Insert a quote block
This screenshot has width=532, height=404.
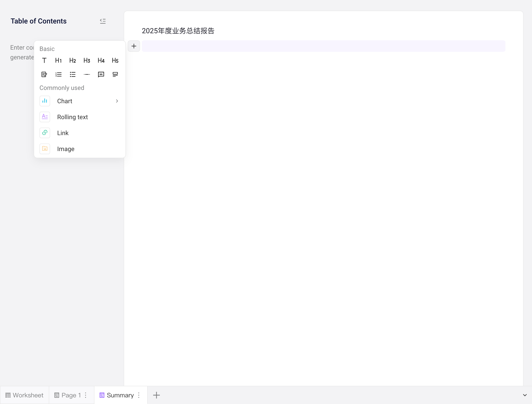(101, 75)
